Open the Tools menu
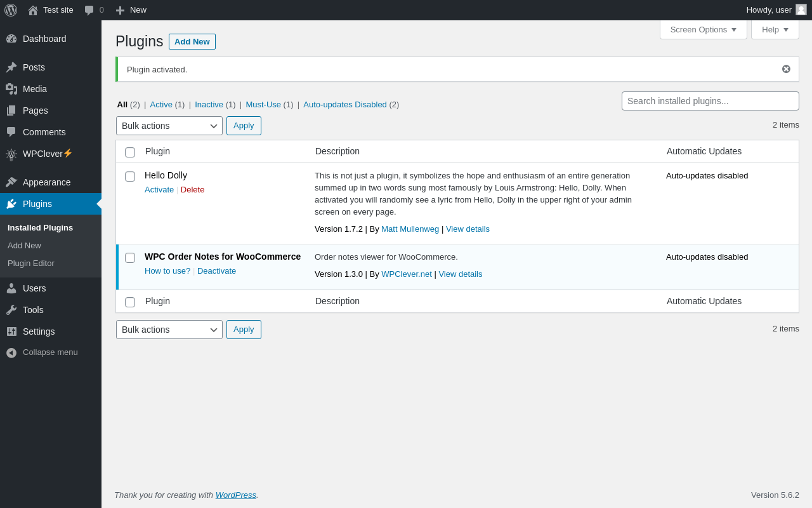This screenshot has width=812, height=508. pyautogui.click(x=51, y=310)
